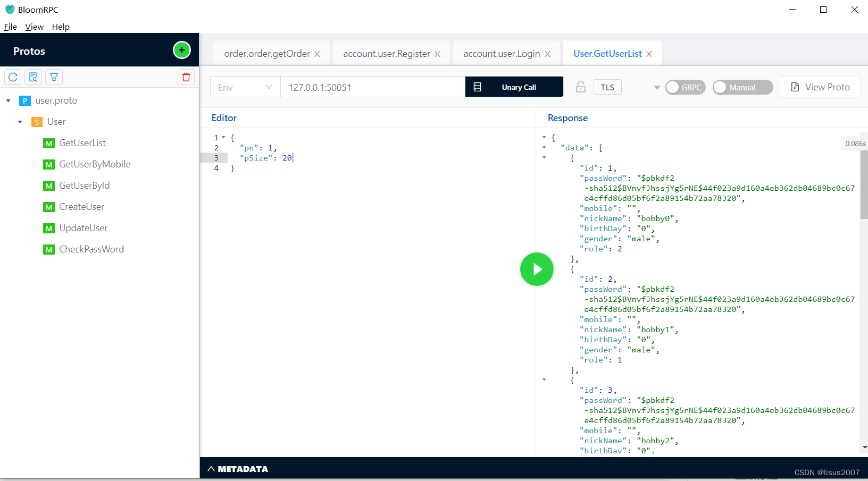
Task: Run the request with the green play button
Action: point(537,269)
